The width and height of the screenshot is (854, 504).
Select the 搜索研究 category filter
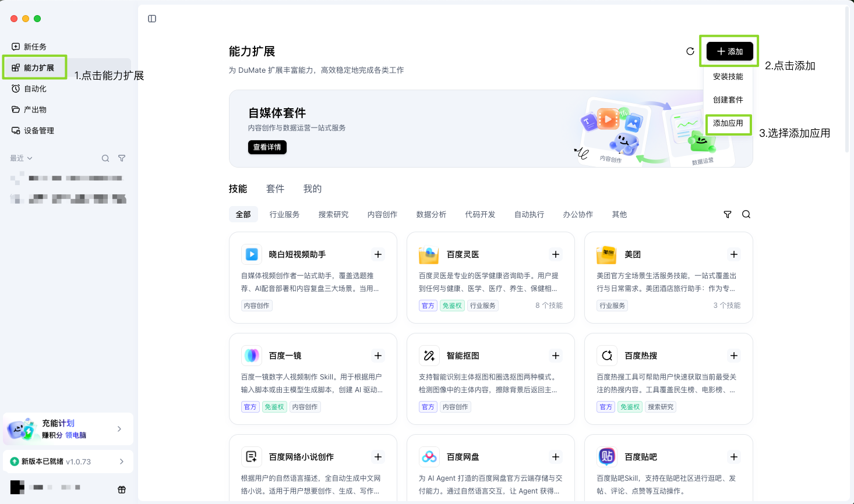click(x=334, y=215)
